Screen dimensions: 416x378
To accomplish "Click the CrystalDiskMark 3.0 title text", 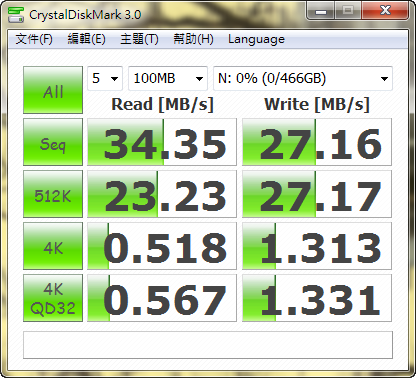I will pos(85,15).
